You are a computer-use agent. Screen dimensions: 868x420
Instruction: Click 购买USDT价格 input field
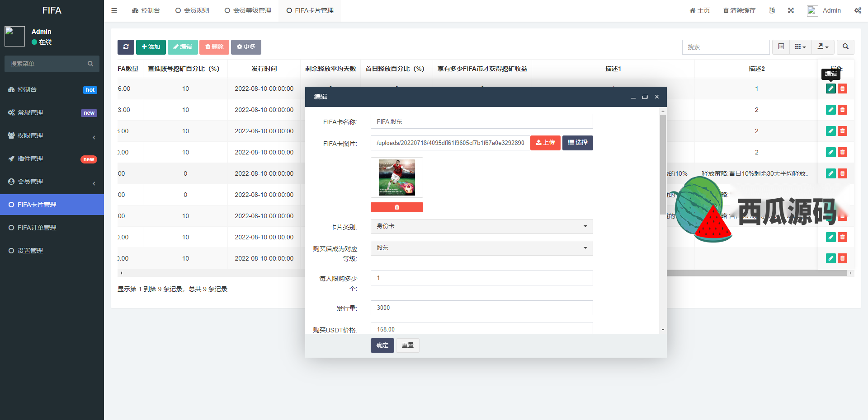481,328
